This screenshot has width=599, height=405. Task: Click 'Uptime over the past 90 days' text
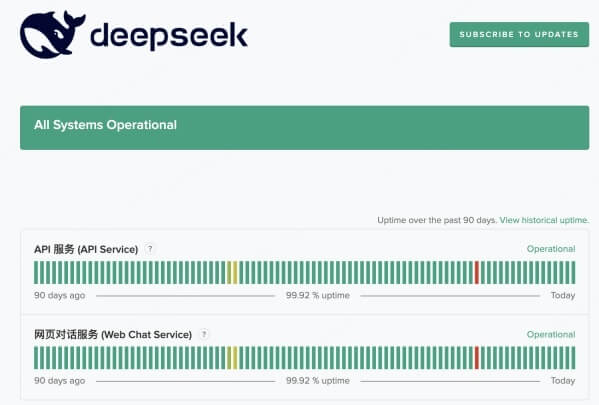click(x=437, y=220)
